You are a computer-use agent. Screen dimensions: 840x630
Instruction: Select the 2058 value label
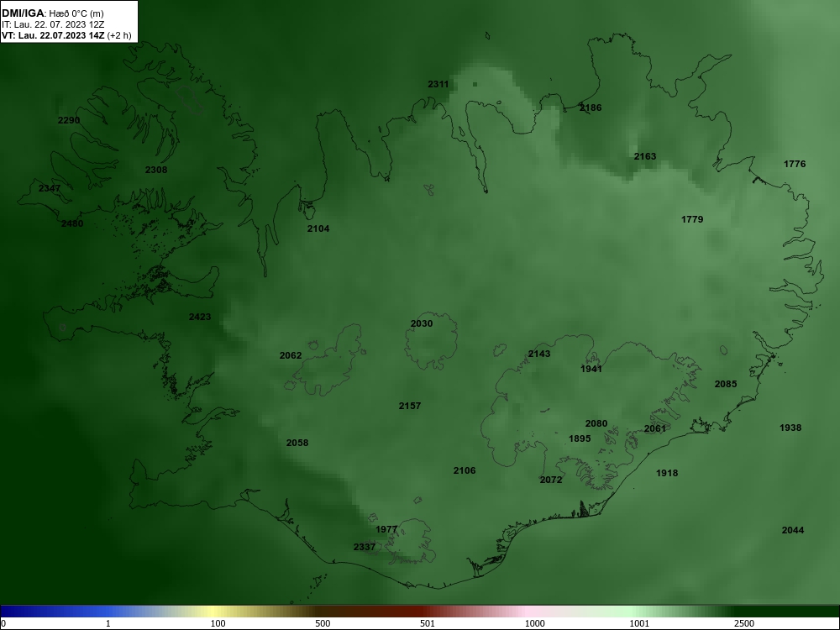297,443
